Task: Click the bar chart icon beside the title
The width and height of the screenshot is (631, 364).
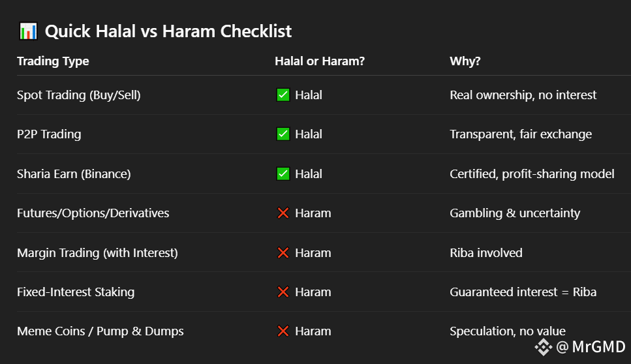Action: tap(27, 31)
